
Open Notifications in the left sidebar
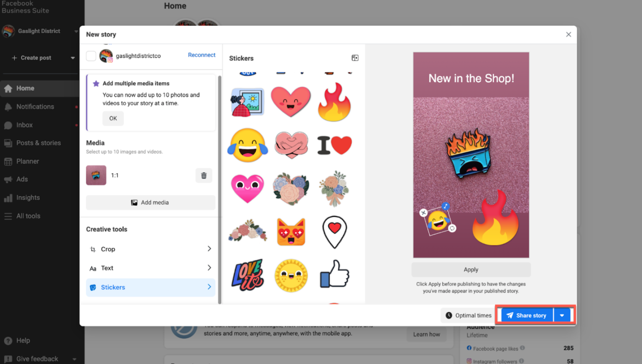36,106
